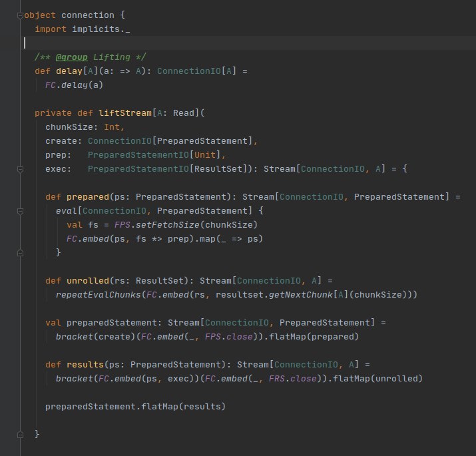476x456 pixels.
Task: Click the 'create' parameter name
Action: pyautogui.click(x=61, y=141)
